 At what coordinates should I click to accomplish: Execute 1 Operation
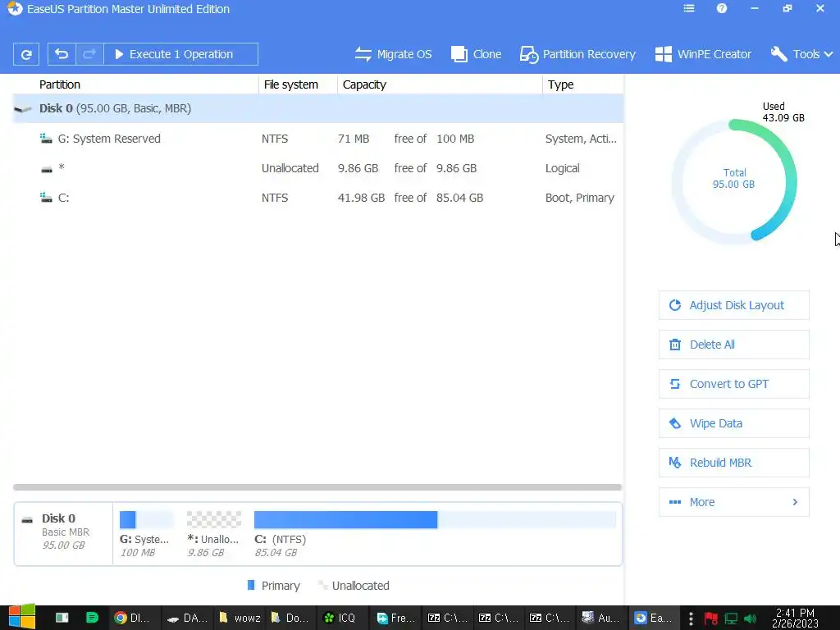(x=180, y=54)
